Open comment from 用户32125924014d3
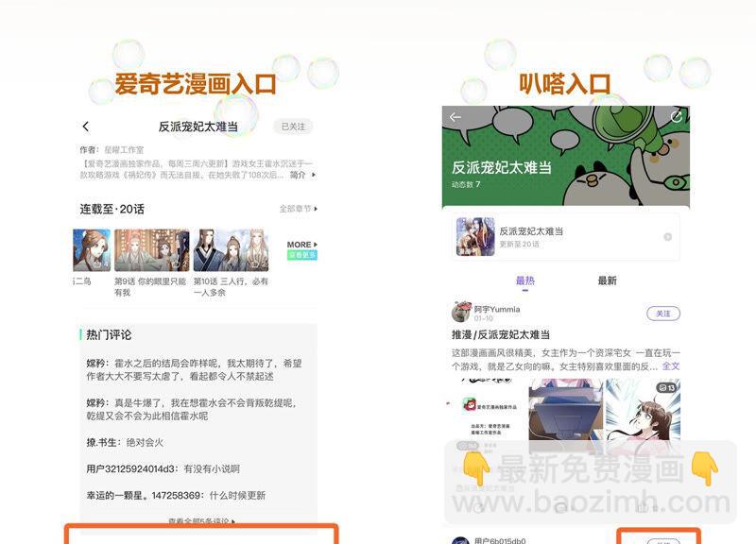This screenshot has height=544, width=756. [x=163, y=468]
